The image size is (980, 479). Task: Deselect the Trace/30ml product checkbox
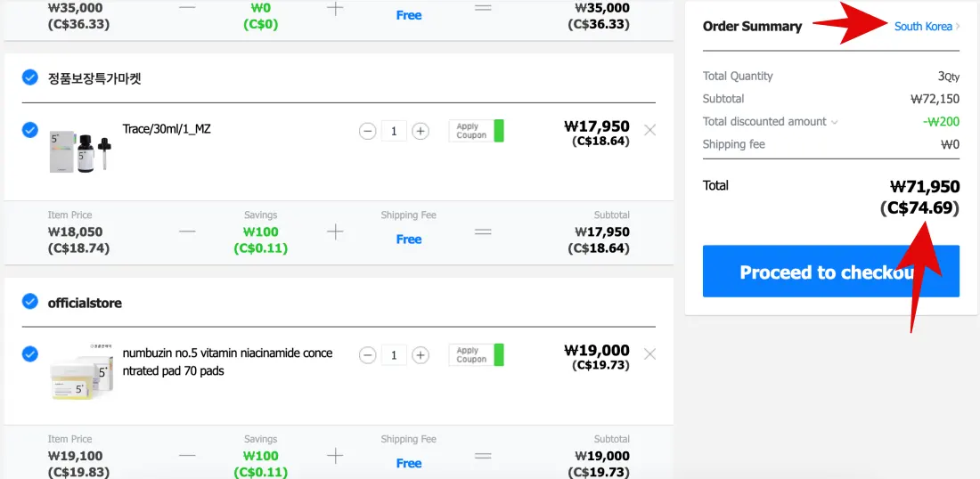30,130
